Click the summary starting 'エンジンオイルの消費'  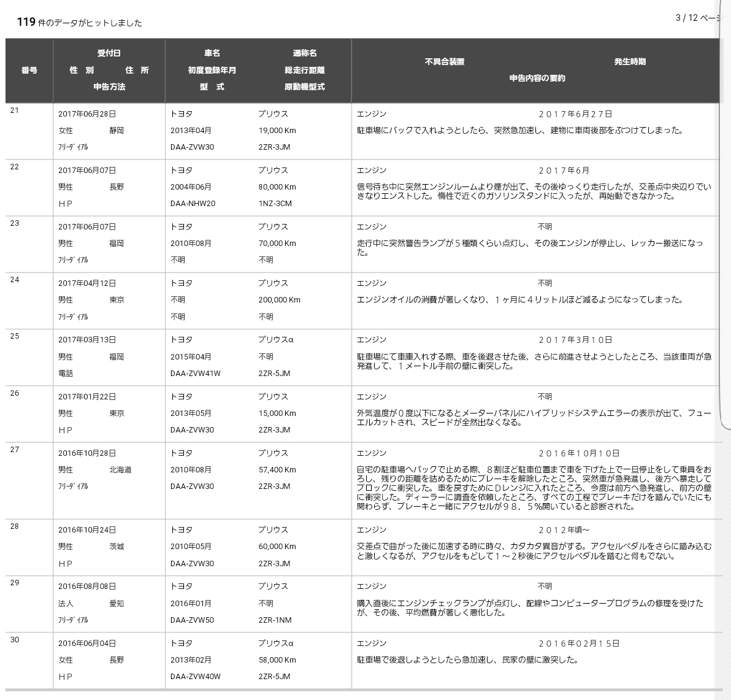click(520, 300)
